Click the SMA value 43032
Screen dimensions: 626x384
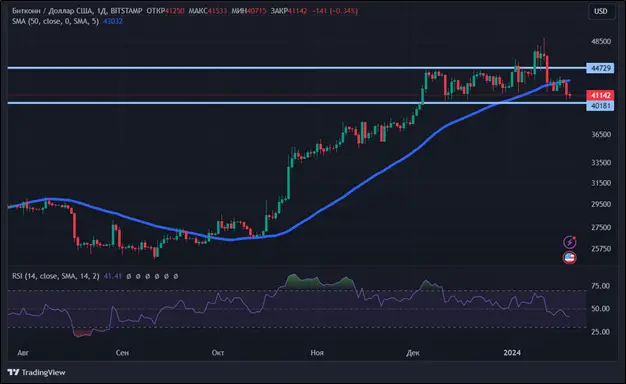(x=113, y=21)
